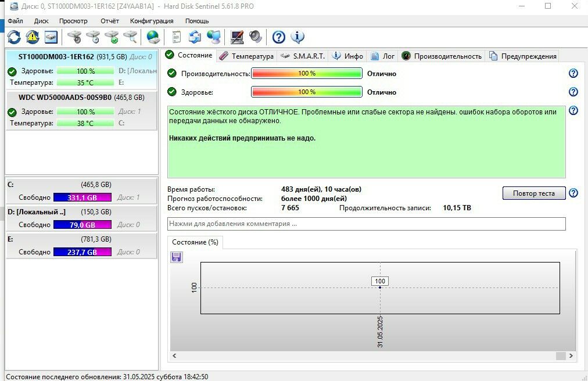Click the 38 °C temperature bar

85,123
